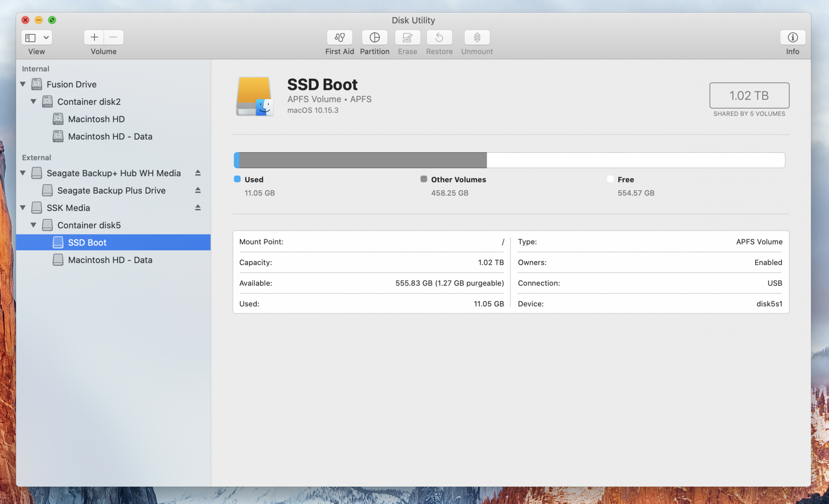The image size is (829, 504).
Task: Collapse SSK Media disclosure triangle
Action: [23, 208]
